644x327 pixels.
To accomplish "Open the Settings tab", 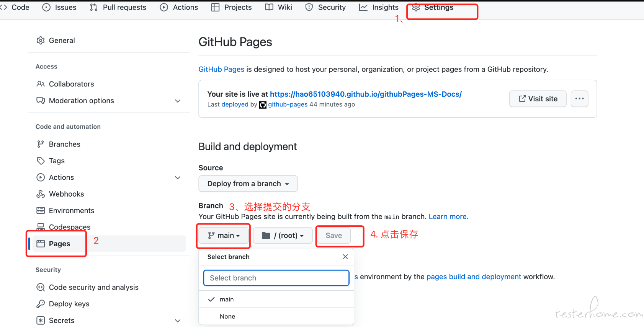I will (433, 7).
